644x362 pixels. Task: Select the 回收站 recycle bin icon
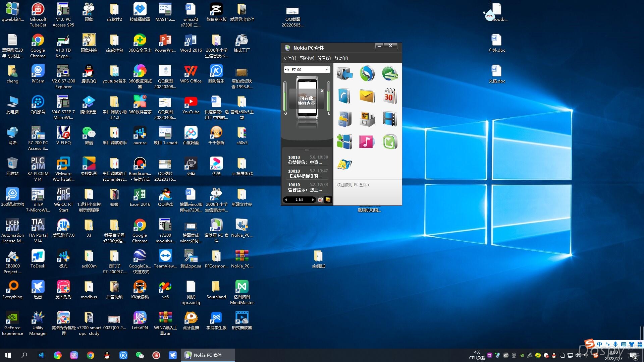(12, 166)
